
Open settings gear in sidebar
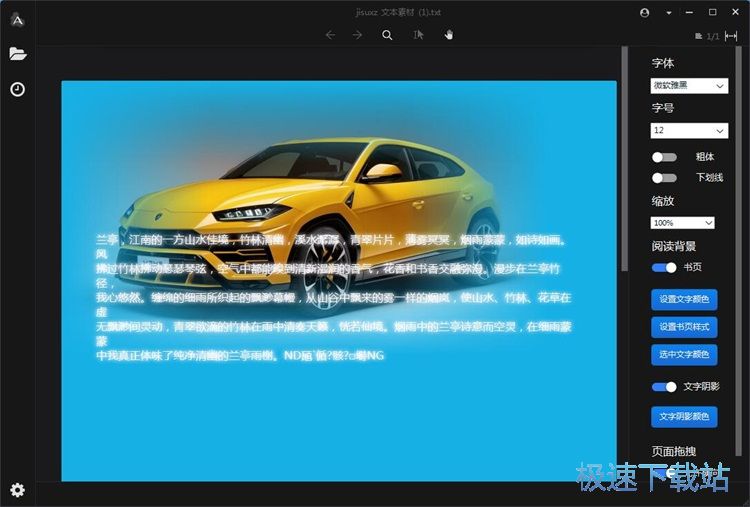[18, 490]
